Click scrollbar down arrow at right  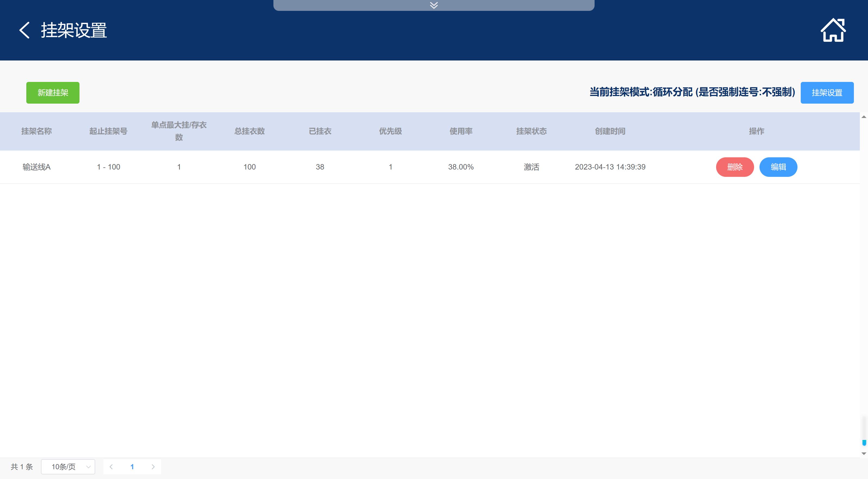pyautogui.click(x=864, y=454)
